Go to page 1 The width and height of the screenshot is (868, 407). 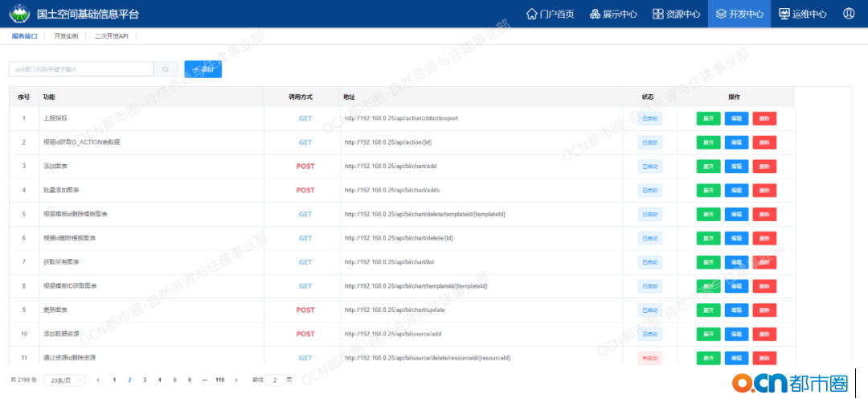(115, 380)
